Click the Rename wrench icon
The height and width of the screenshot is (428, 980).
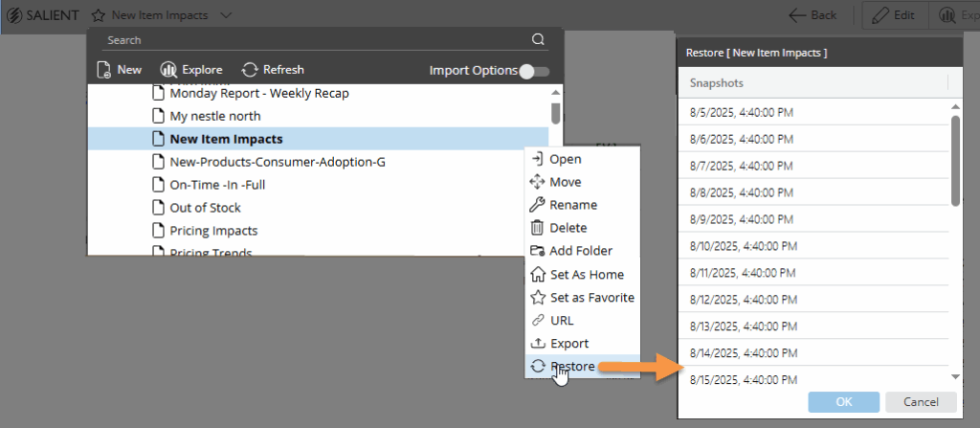pos(537,205)
